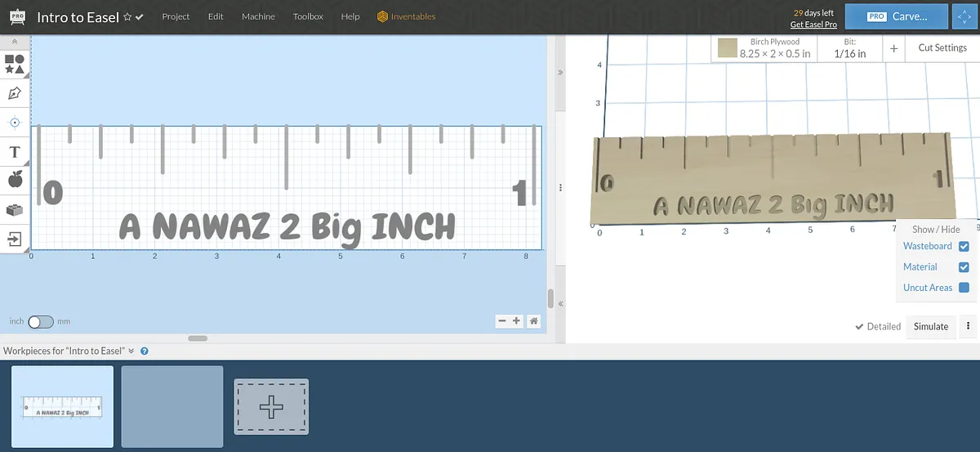Click the Import arrow icon
This screenshot has width=980, height=452.
click(15, 239)
